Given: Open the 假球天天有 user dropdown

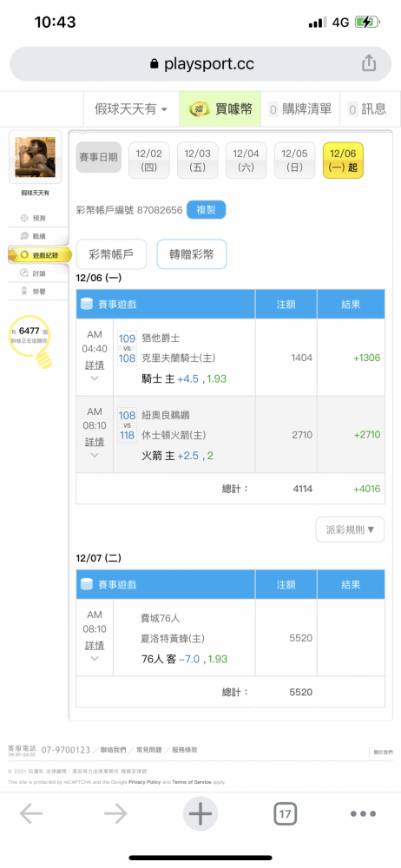Looking at the screenshot, I should [x=131, y=109].
